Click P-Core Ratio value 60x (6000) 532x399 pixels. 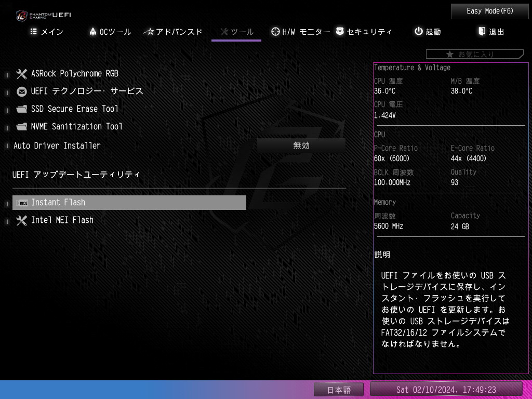pos(392,159)
